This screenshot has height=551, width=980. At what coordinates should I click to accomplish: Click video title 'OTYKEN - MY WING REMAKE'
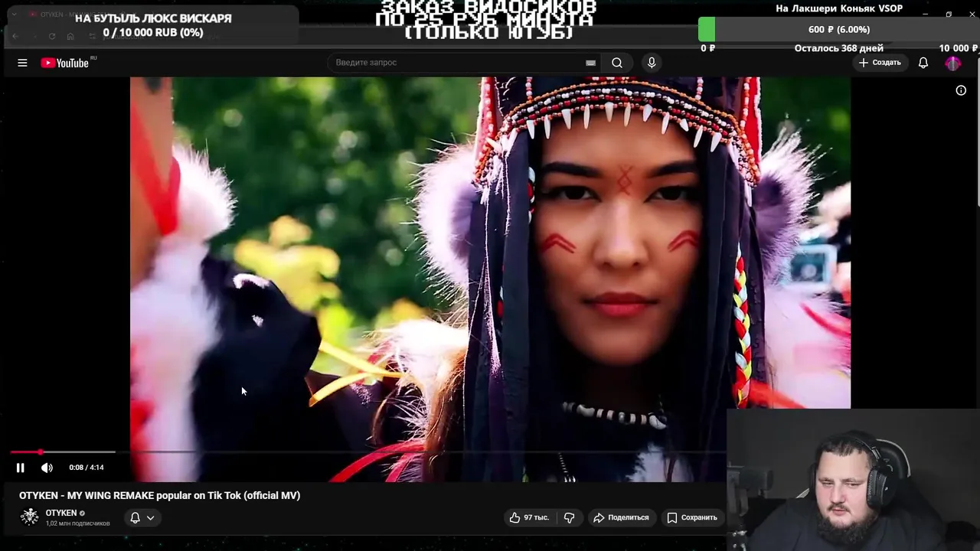[x=159, y=495]
